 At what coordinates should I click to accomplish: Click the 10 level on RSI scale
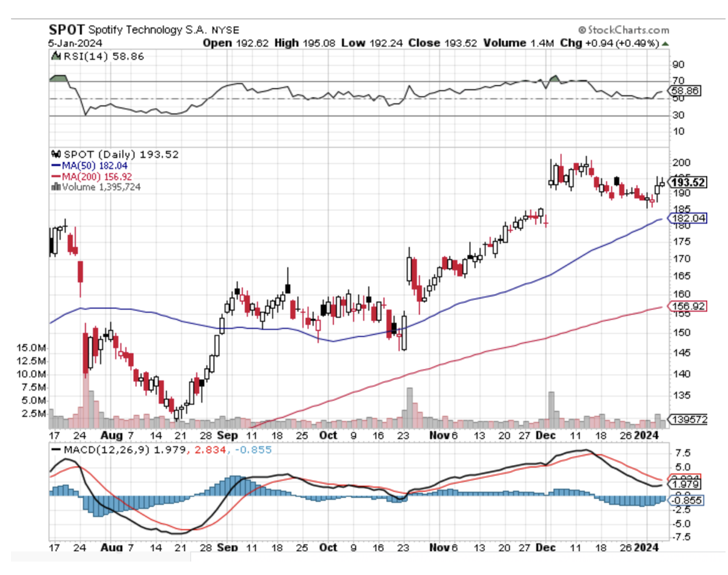click(679, 131)
